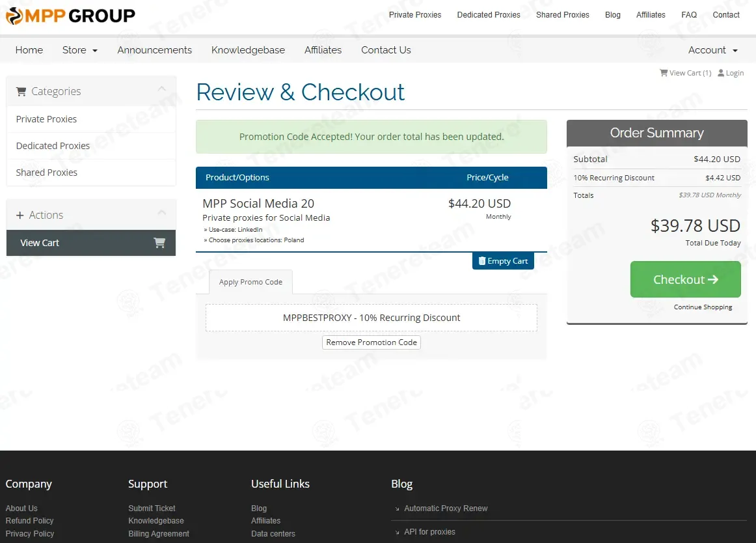Click the Empty Cart button
The image size is (756, 543).
503,261
